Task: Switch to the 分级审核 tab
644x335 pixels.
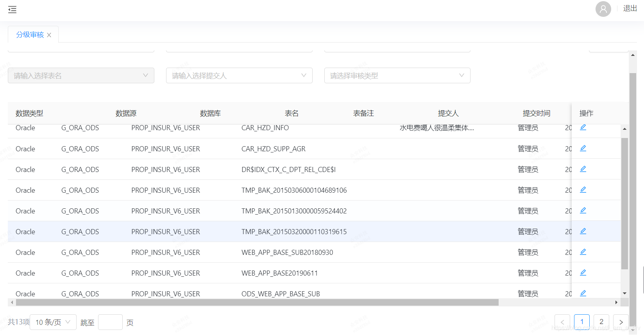Action: click(30, 35)
